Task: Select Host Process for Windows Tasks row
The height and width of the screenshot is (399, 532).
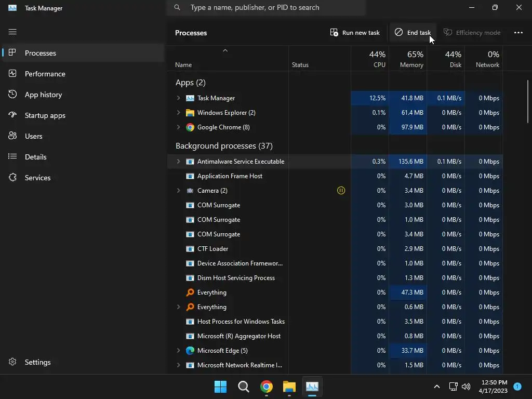Action: (335, 321)
